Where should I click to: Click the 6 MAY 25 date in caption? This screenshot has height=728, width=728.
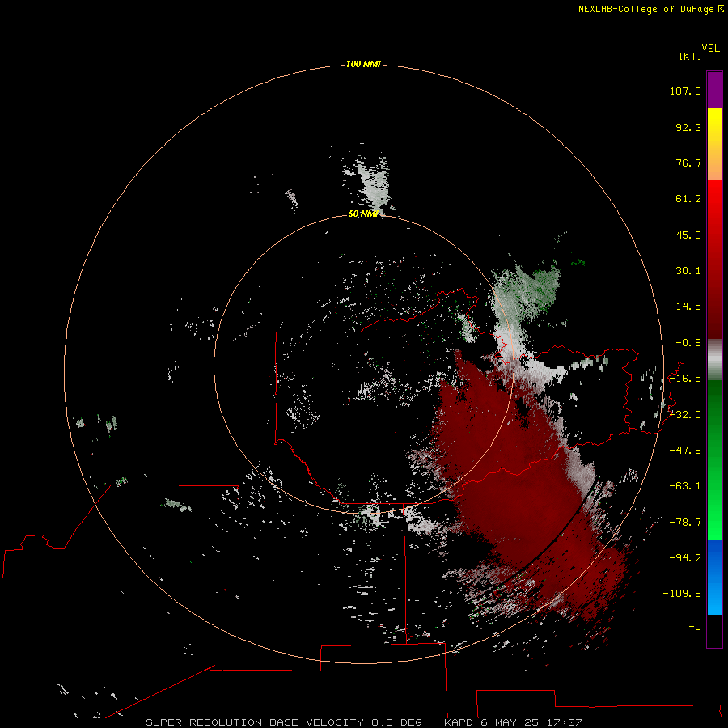pos(511,722)
